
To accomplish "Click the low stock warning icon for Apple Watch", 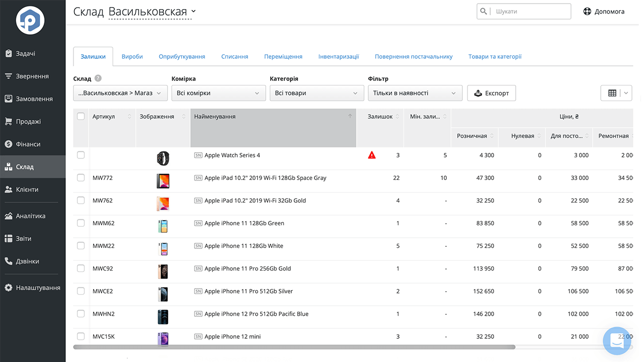I will click(x=372, y=155).
